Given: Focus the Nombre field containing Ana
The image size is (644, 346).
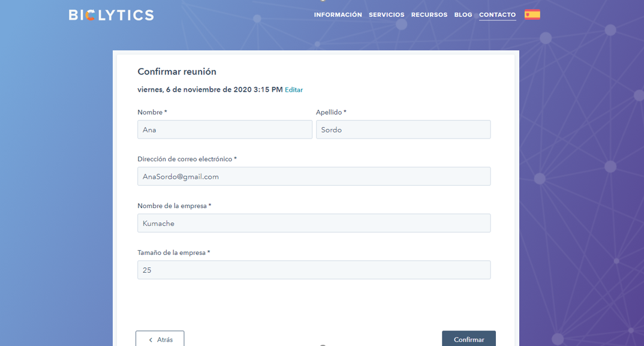Looking at the screenshot, I should tap(225, 130).
